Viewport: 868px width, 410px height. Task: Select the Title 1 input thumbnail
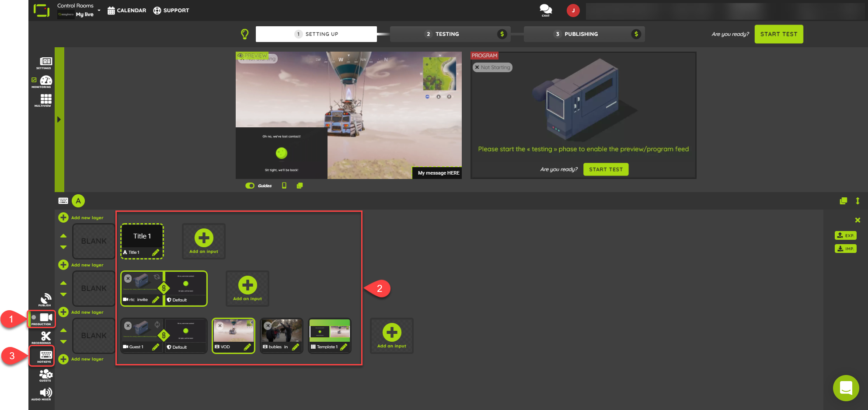[x=142, y=237]
